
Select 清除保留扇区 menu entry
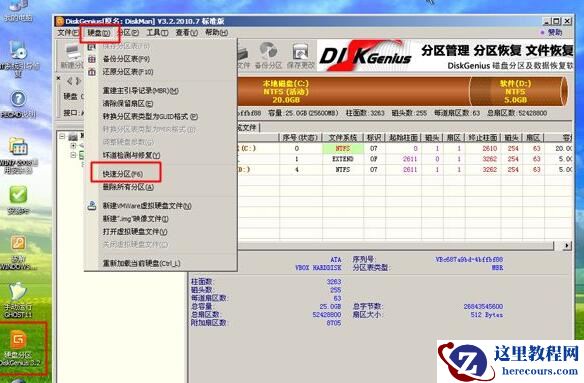click(128, 104)
